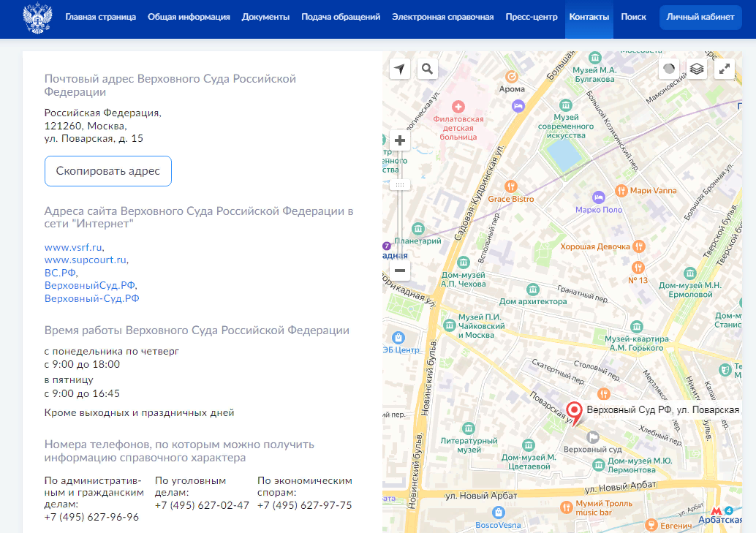
Task: Click the Russian coat of arms logo
Action: (37, 18)
